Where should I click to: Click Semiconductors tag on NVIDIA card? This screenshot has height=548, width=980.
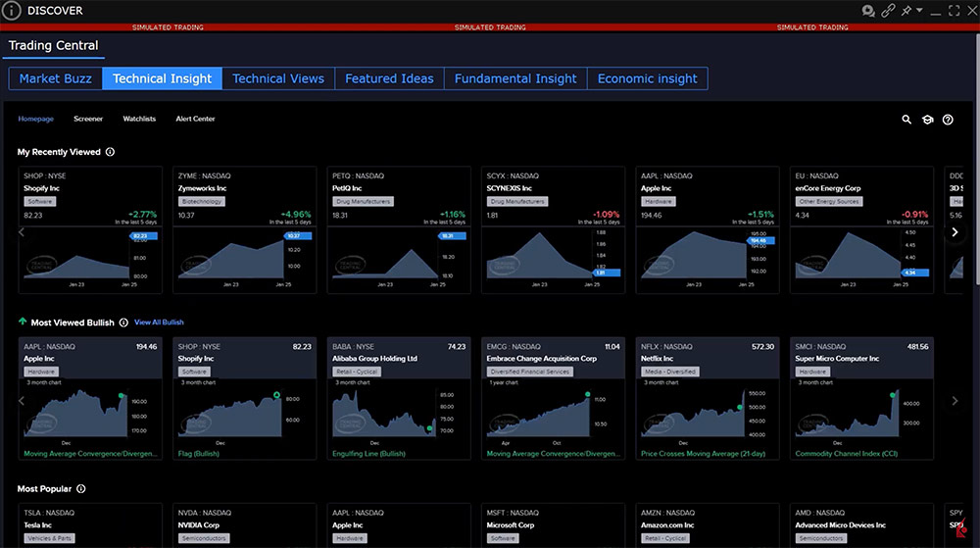click(x=204, y=538)
